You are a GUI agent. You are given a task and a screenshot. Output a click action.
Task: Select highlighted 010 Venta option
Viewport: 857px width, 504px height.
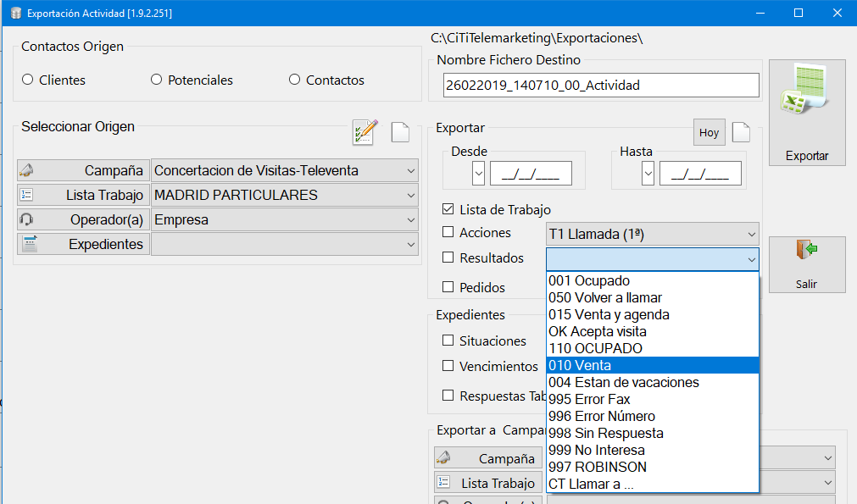(653, 365)
